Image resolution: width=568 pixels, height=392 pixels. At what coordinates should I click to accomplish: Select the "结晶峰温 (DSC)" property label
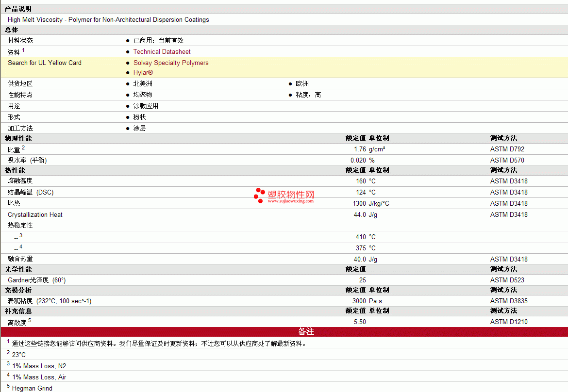click(x=31, y=193)
